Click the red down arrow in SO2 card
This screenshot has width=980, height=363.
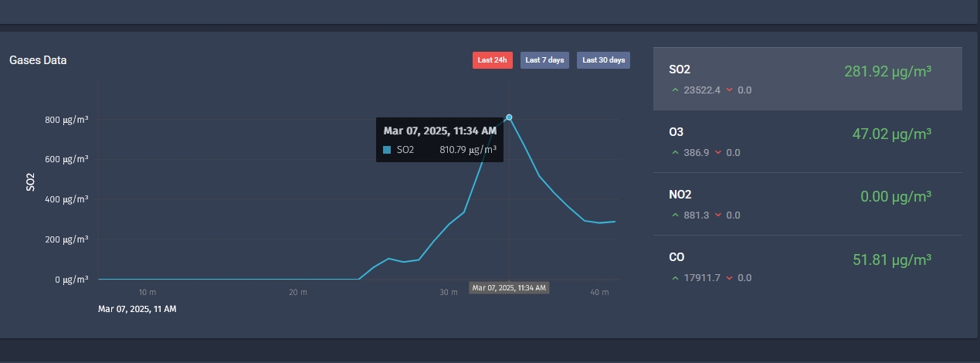click(731, 90)
